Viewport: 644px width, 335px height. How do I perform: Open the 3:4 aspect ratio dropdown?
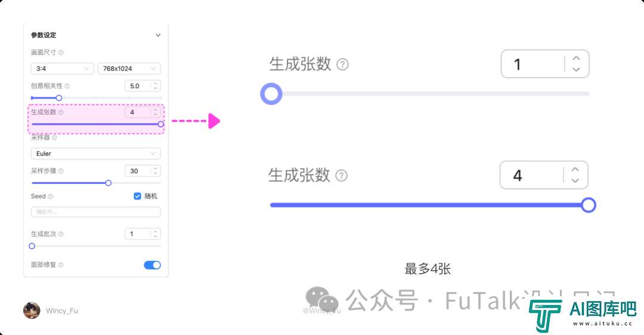coord(63,68)
